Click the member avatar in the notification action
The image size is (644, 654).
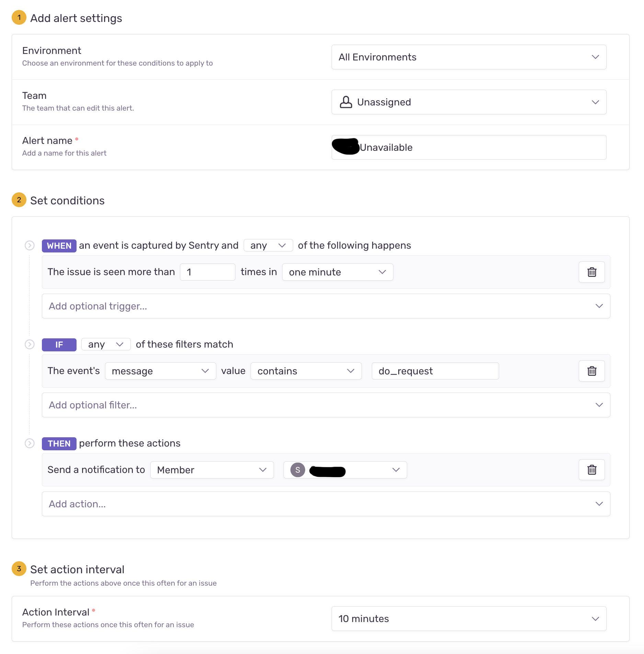click(298, 470)
